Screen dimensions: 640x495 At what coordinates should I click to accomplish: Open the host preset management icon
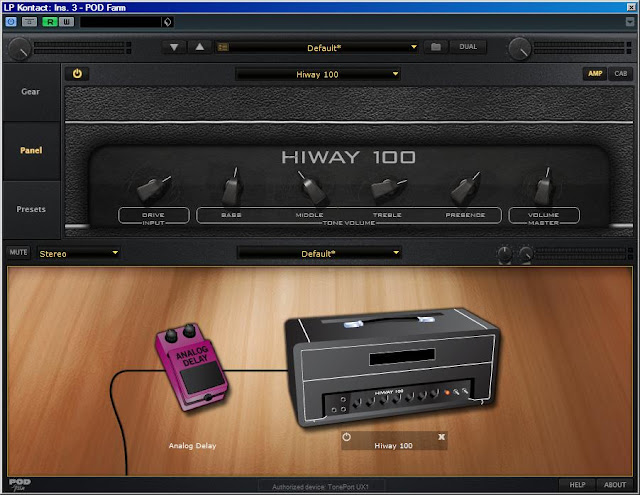pyautogui.click(x=168, y=22)
